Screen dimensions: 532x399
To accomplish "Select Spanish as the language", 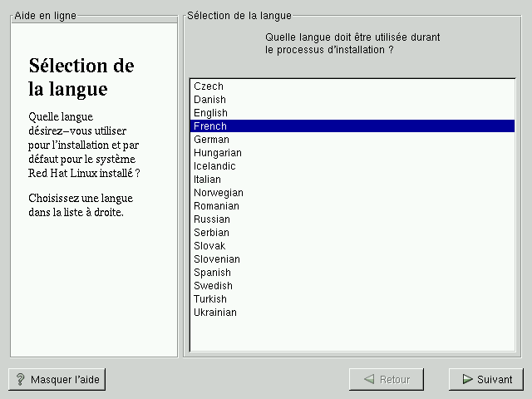I will tap(212, 273).
